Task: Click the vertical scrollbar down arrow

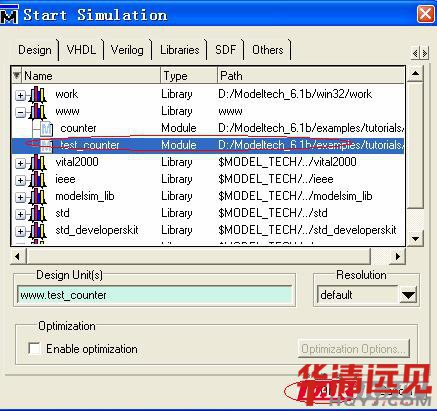Action: pos(415,238)
